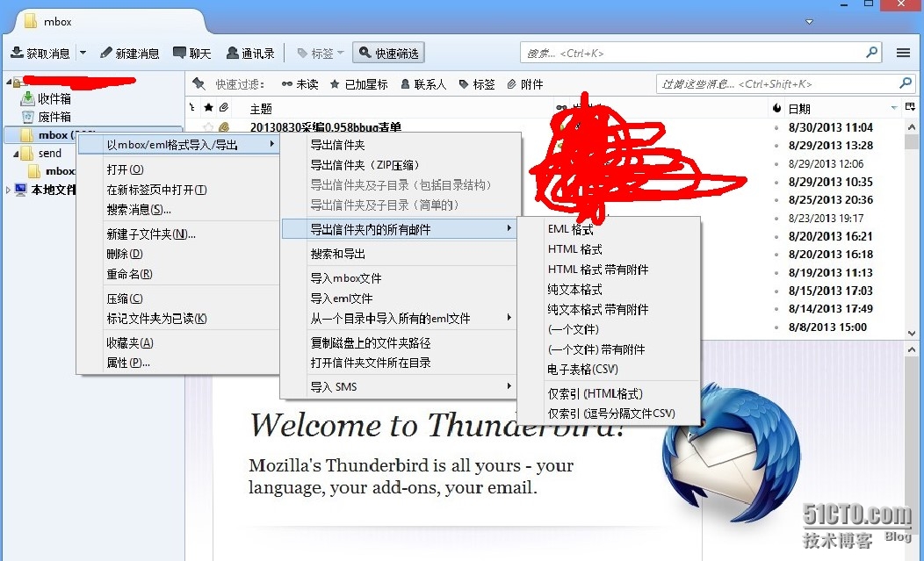Choose 仅索引 (HTML格式)
924x561 pixels.
point(596,393)
